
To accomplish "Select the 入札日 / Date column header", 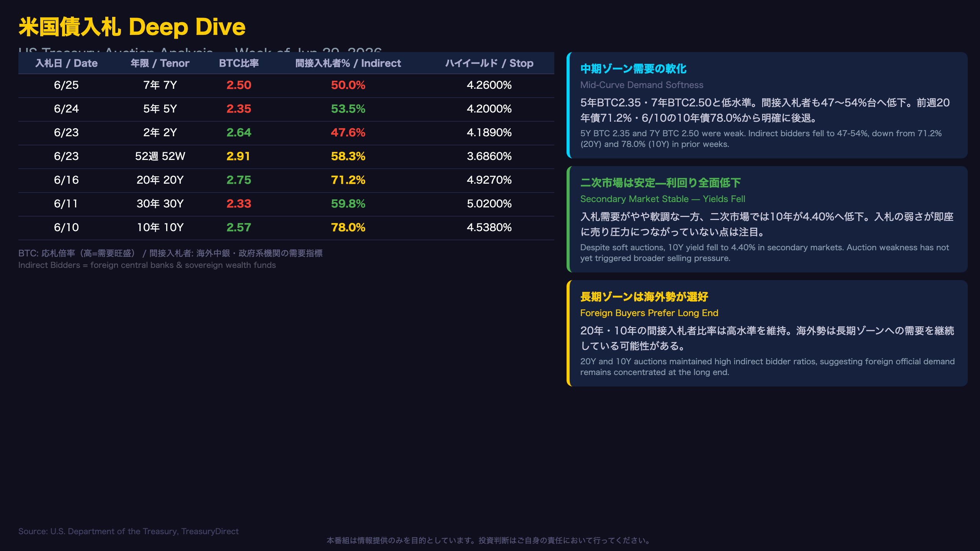I will (66, 63).
